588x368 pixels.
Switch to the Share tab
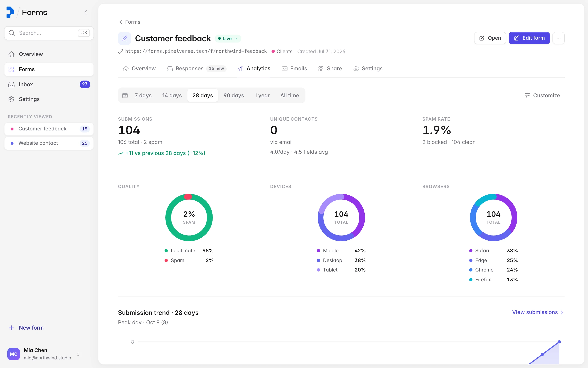(330, 69)
